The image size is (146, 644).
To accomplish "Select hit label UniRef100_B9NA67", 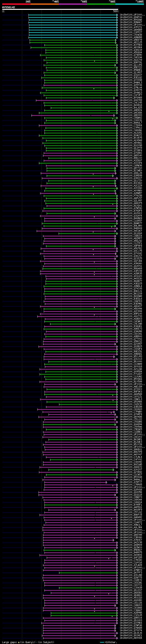I will pos(131,22).
